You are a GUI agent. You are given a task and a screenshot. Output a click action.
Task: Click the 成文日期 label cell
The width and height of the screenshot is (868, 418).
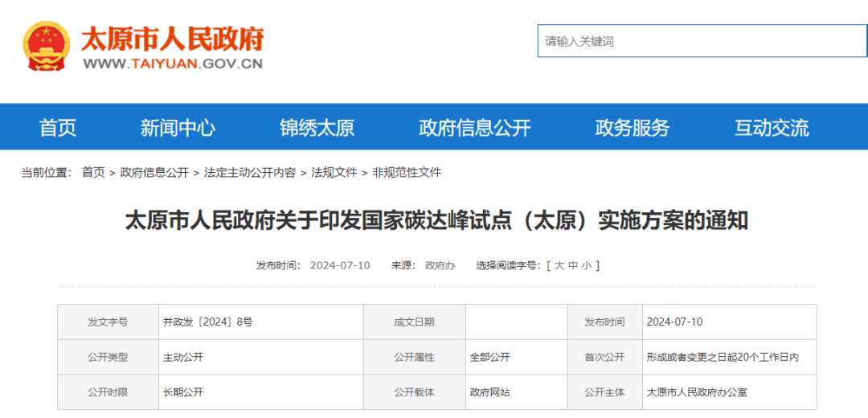415,322
